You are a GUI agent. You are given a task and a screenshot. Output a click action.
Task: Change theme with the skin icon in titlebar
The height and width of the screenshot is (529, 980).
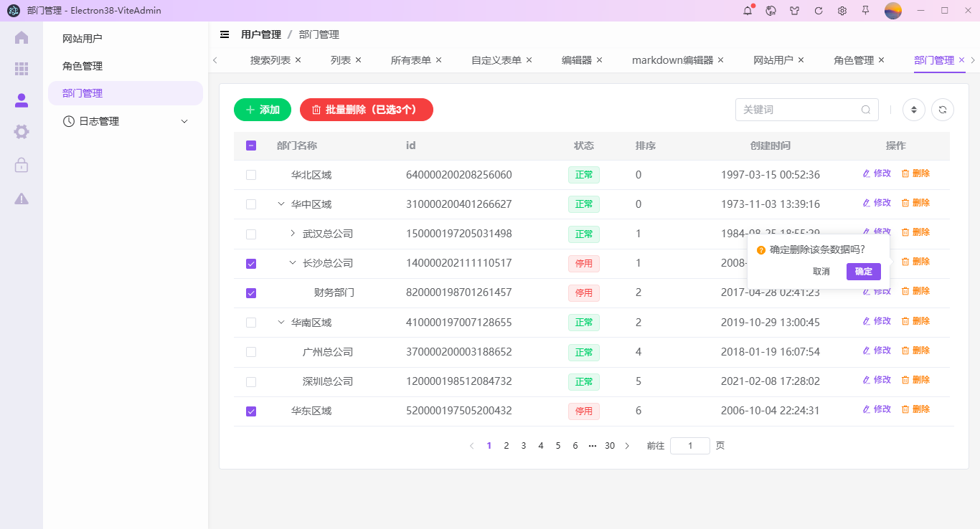pos(795,10)
